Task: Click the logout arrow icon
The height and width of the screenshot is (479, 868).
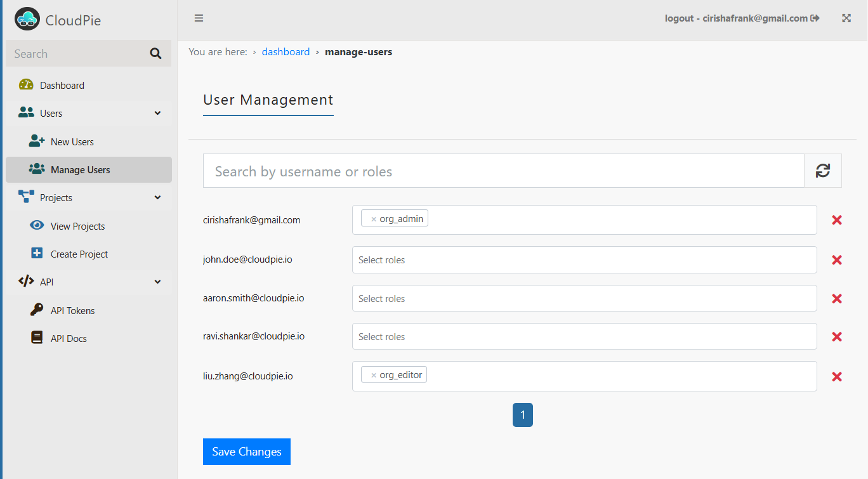Action: [x=815, y=18]
